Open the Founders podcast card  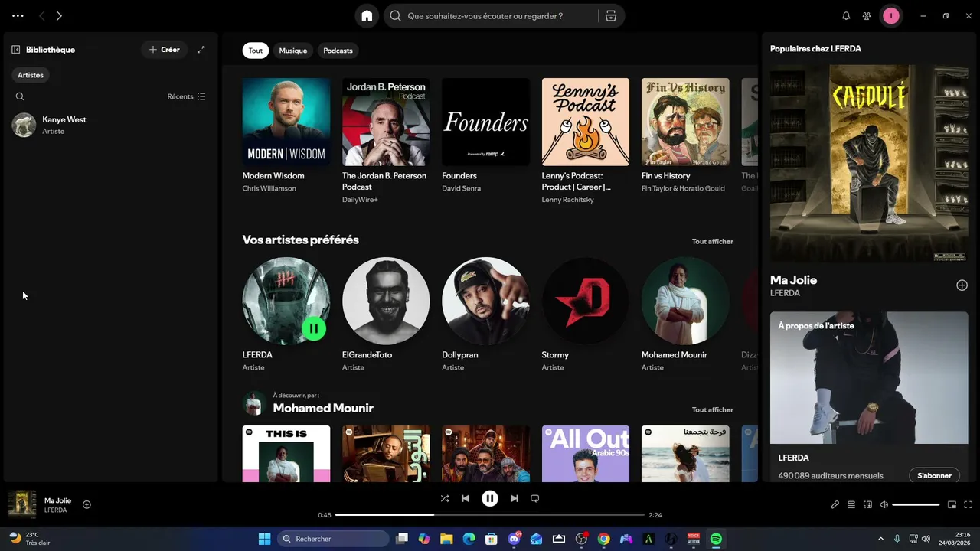[485, 135]
